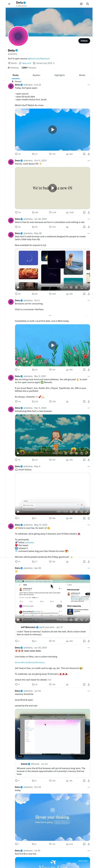This screenshot has height=868, width=98.
Task: Follow the Deta account
Action: tap(84, 41)
